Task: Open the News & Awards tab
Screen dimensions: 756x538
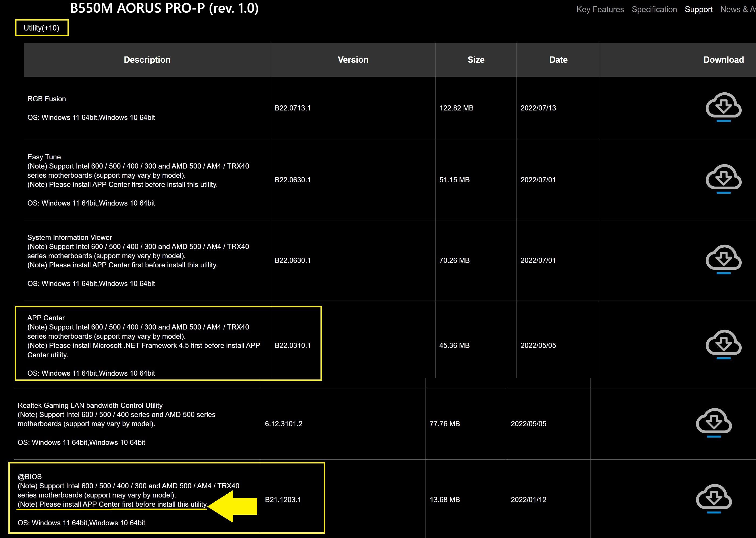Action: pyautogui.click(x=738, y=9)
